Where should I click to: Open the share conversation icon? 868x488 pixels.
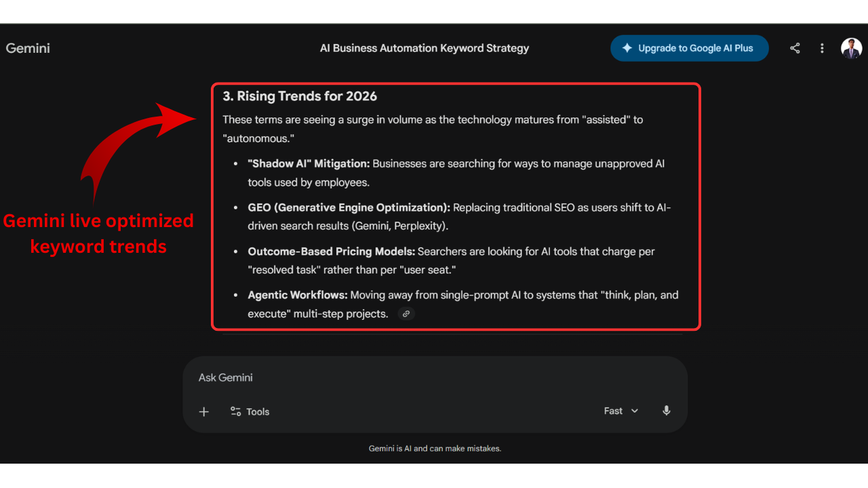tap(795, 48)
